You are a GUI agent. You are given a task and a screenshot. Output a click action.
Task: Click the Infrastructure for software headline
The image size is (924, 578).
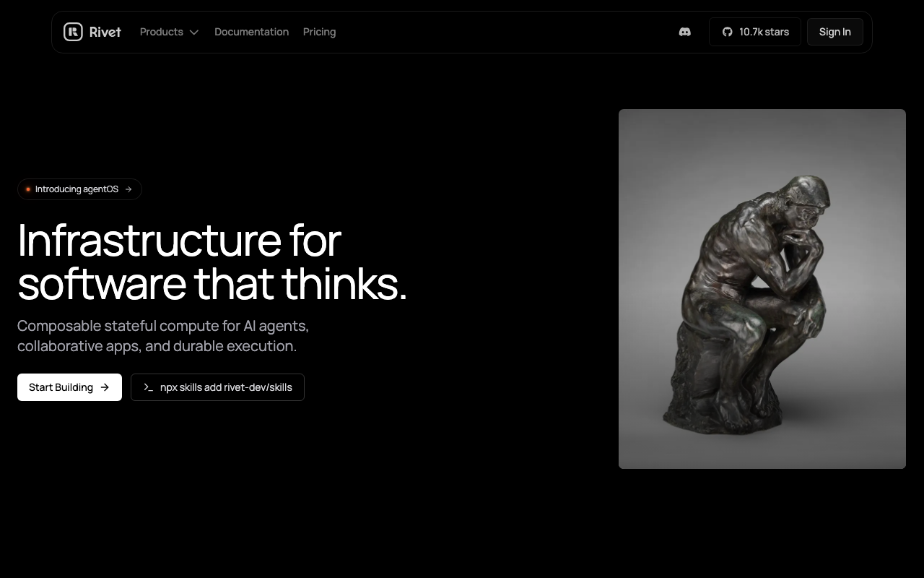[x=212, y=262]
